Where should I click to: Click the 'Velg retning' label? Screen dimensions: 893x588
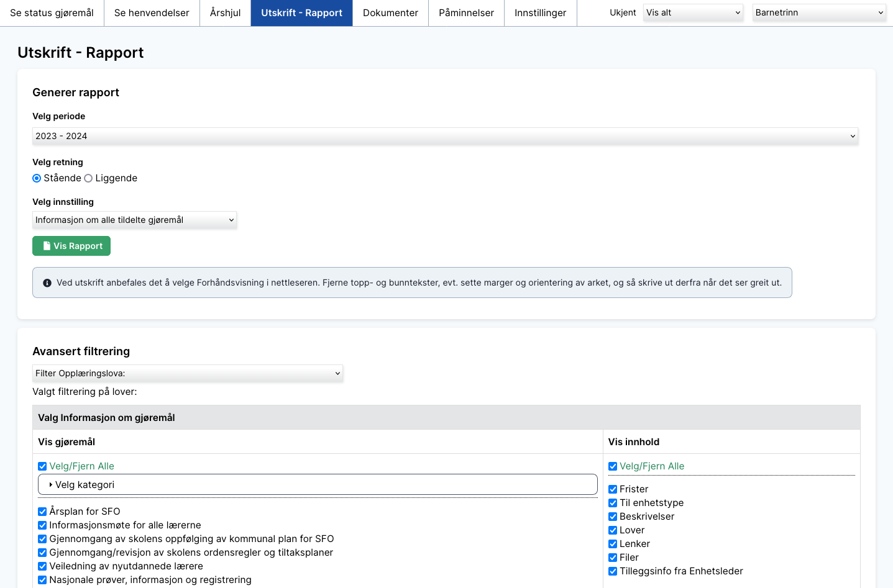[58, 162]
